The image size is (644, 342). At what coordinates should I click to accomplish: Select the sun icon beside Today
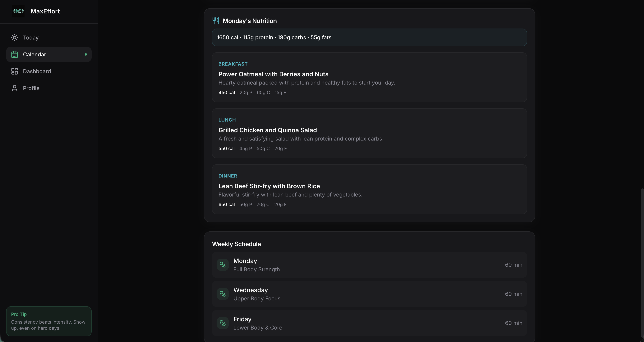coord(15,38)
